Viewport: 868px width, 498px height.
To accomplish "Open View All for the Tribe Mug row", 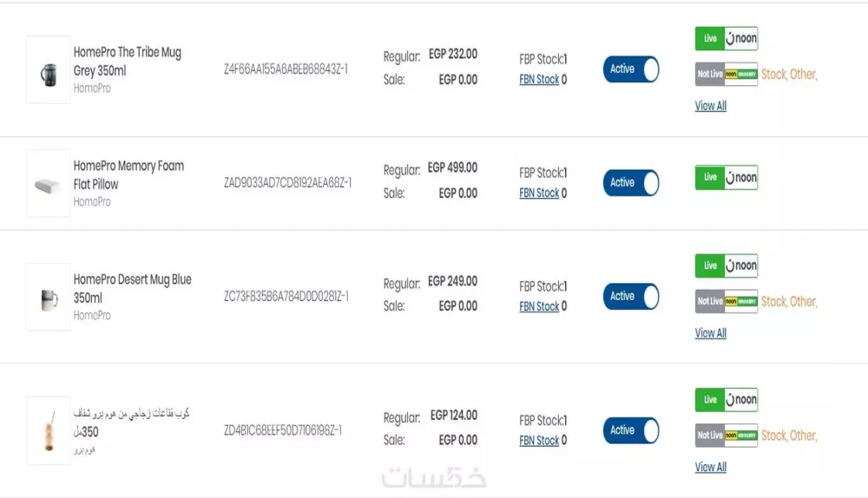I will coord(710,106).
